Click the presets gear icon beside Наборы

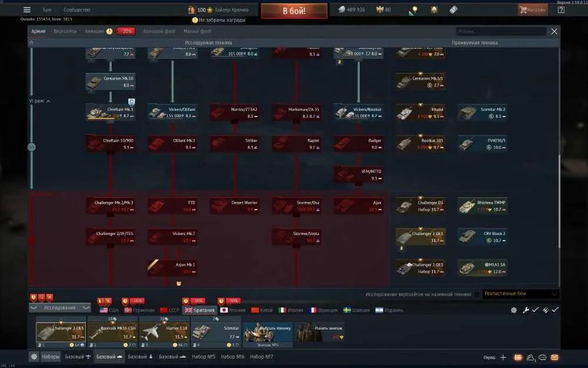tap(34, 357)
